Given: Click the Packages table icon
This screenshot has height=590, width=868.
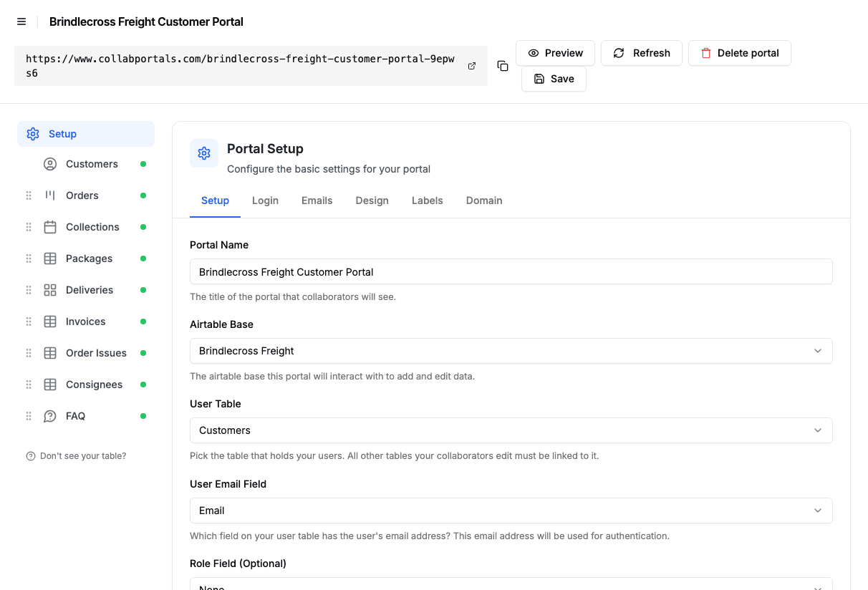Looking at the screenshot, I should [x=50, y=258].
